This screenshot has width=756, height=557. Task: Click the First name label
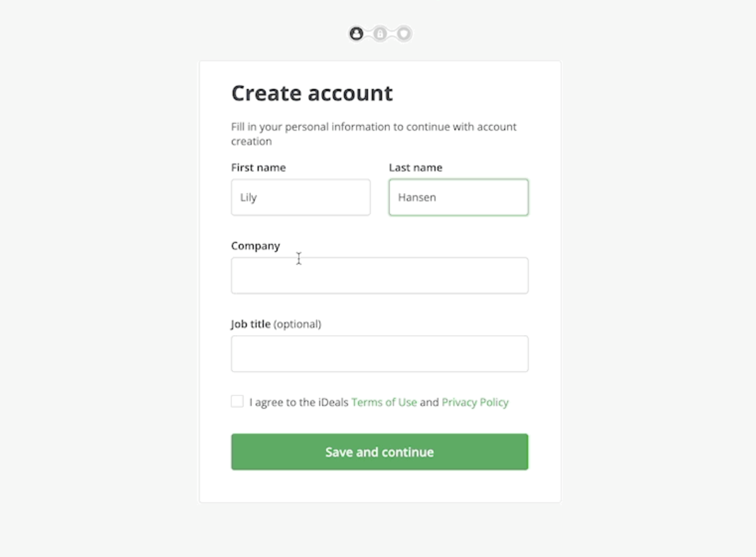coord(258,168)
